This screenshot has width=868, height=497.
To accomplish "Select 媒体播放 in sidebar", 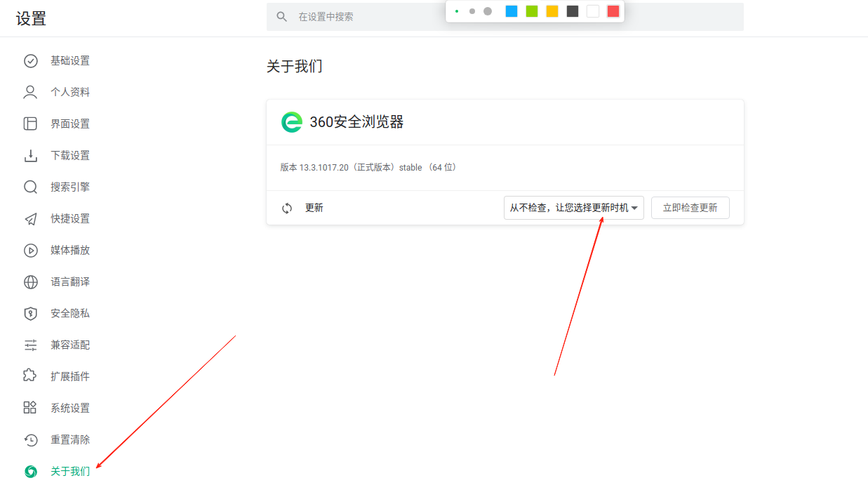I will coord(70,251).
